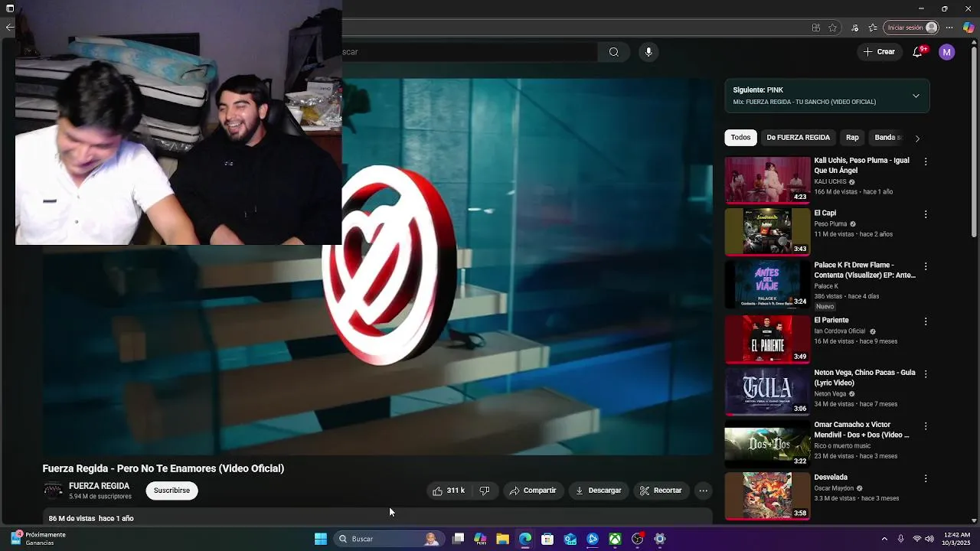Open Microsoft Edge taskbar icon

click(x=525, y=539)
